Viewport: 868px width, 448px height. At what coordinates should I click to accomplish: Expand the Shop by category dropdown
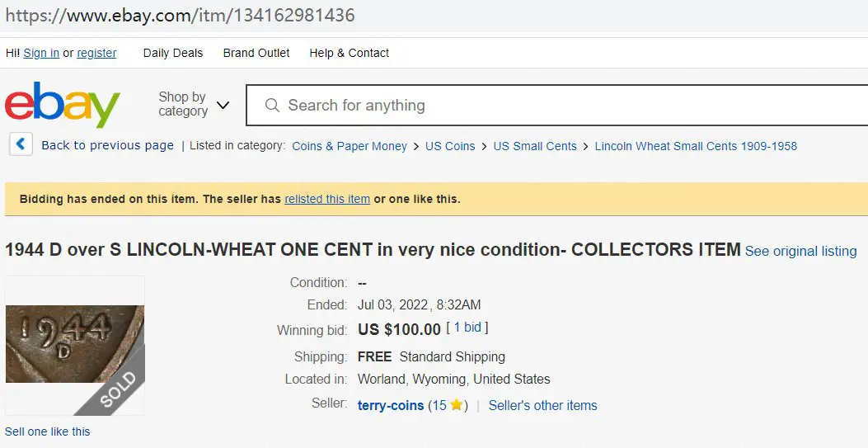tap(193, 104)
